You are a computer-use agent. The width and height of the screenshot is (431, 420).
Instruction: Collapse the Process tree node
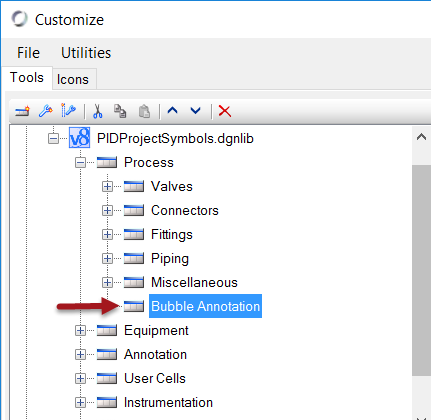(80, 163)
